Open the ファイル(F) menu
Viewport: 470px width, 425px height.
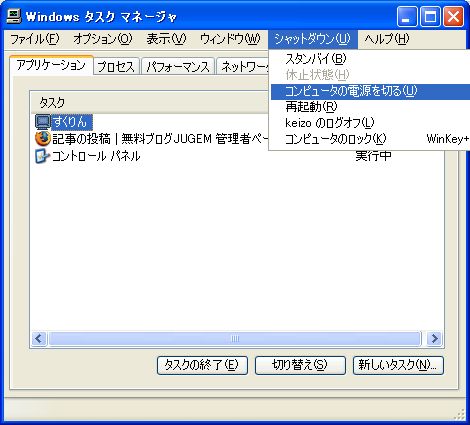pyautogui.click(x=35, y=39)
